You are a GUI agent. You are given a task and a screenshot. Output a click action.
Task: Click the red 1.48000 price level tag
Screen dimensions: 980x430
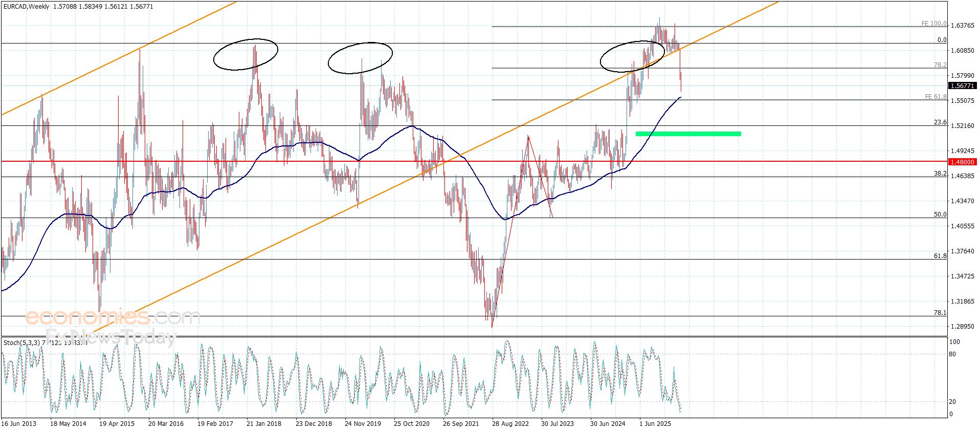(962, 162)
